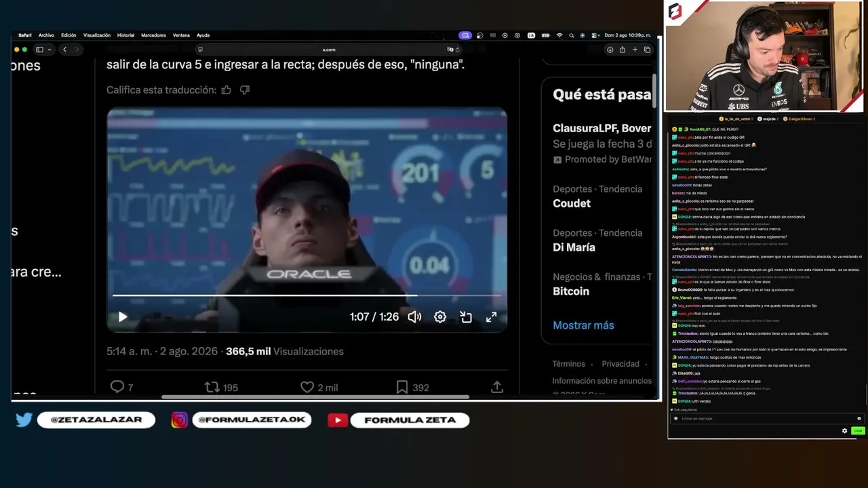This screenshot has width=868, height=488.
Task: Seek on the video progress bar
Action: pyautogui.click(x=307, y=296)
